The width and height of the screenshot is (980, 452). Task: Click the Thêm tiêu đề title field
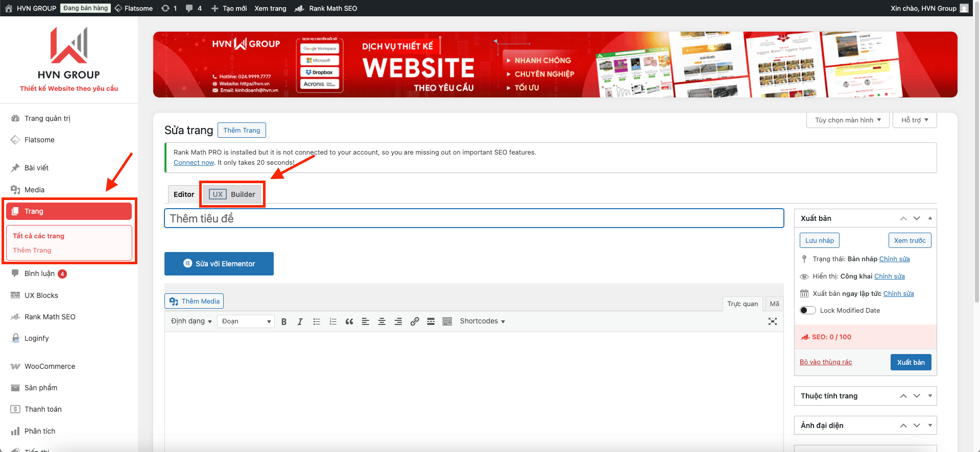click(473, 218)
